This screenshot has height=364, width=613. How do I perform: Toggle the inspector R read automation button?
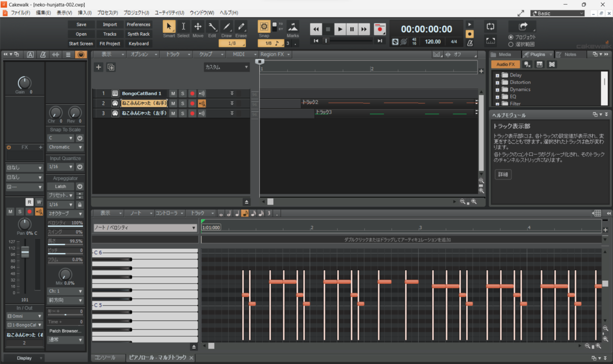point(30,202)
